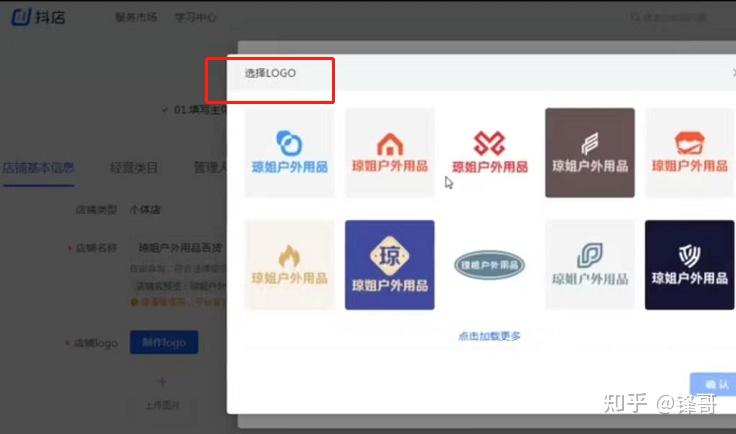This screenshot has width=736, height=434.
Task: Pick the blue square logo with 琼 character
Action: pos(390,265)
